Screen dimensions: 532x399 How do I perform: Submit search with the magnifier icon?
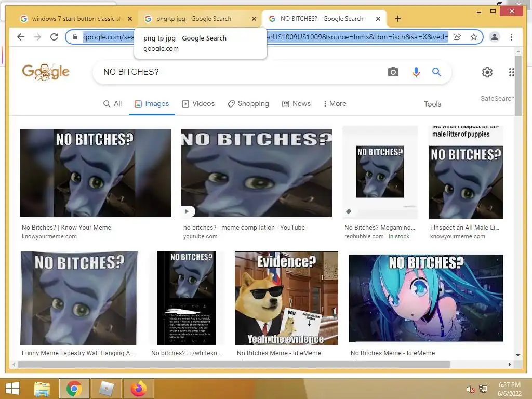436,72
